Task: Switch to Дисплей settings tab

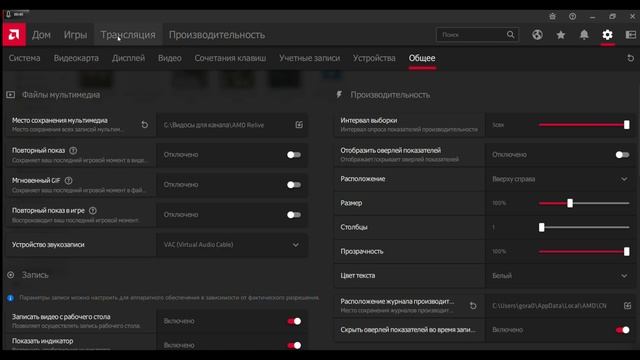Action: tap(128, 58)
